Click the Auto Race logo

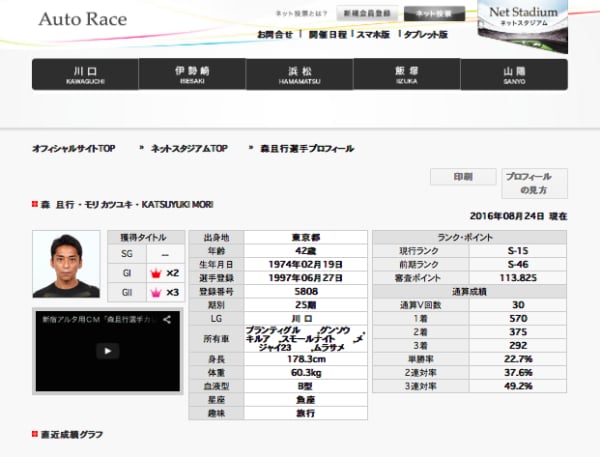[83, 19]
